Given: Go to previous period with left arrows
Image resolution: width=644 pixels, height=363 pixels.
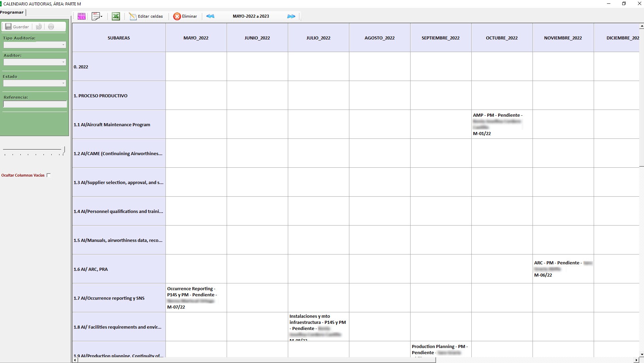Looking at the screenshot, I should tap(210, 16).
